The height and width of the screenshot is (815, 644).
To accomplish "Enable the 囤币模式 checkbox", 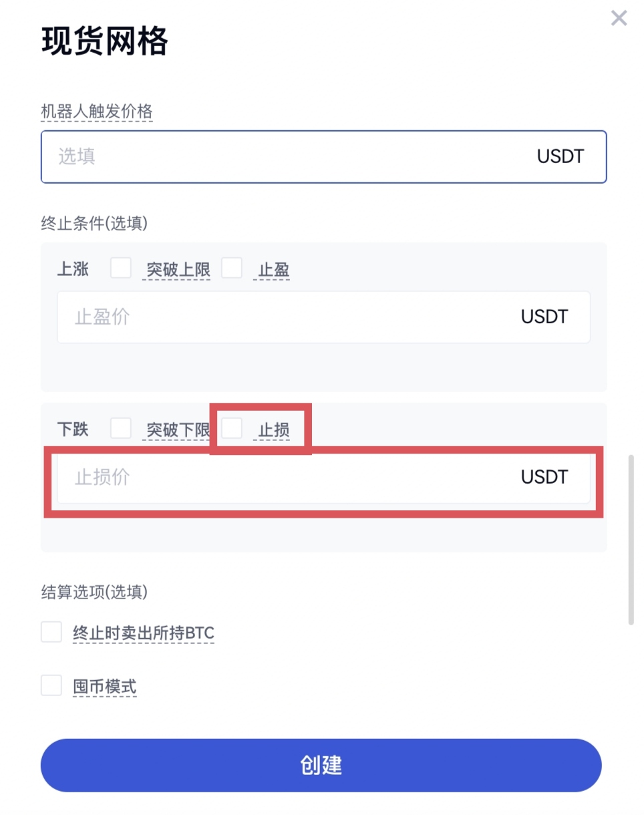I will [x=51, y=685].
